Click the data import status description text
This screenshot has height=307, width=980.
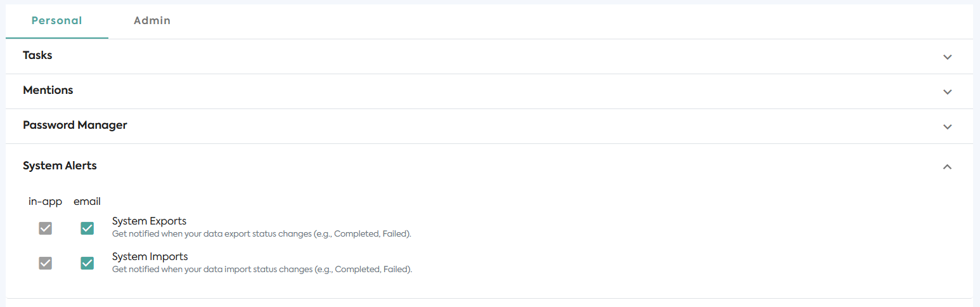[262, 269]
